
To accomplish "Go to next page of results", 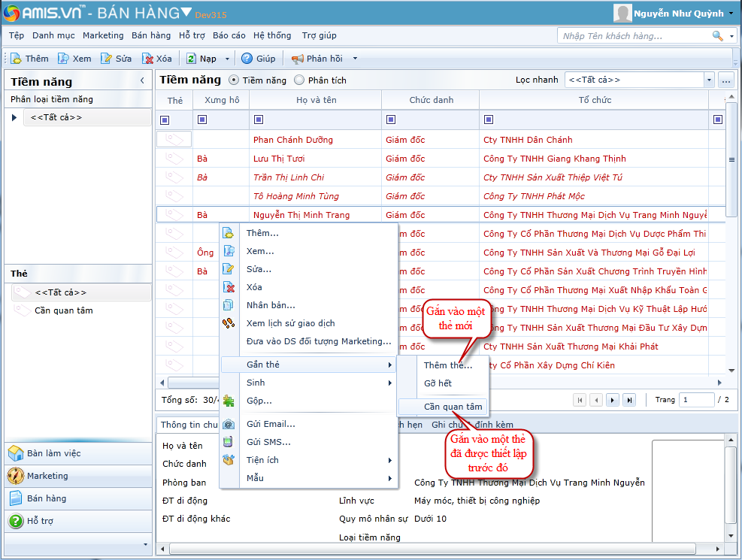I will [x=613, y=400].
